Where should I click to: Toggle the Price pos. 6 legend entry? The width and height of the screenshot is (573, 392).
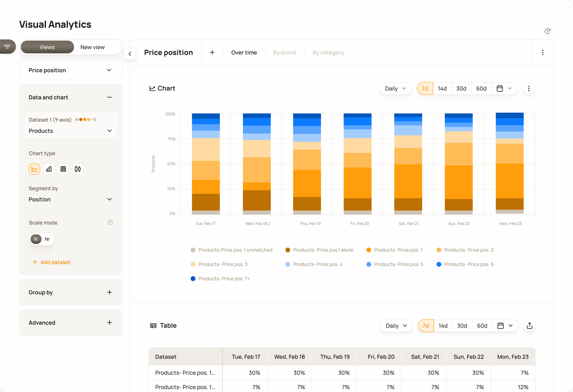pyautogui.click(x=465, y=264)
